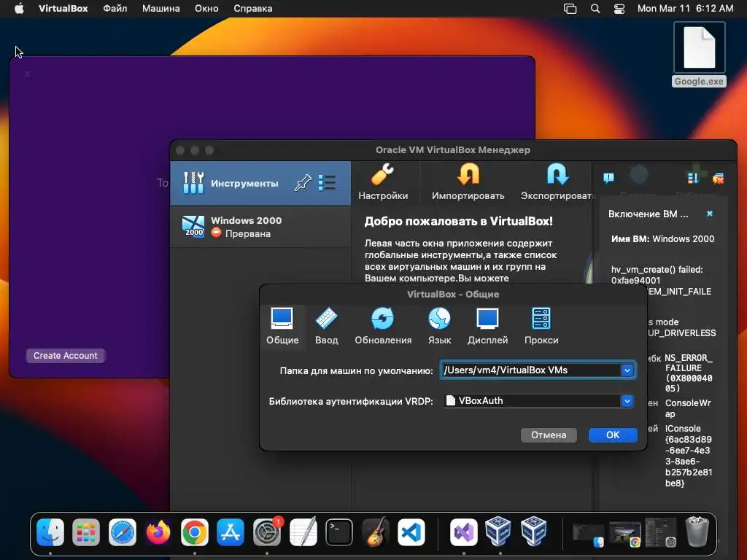
Task: Open the Прокси preferences tab
Action: (541, 327)
